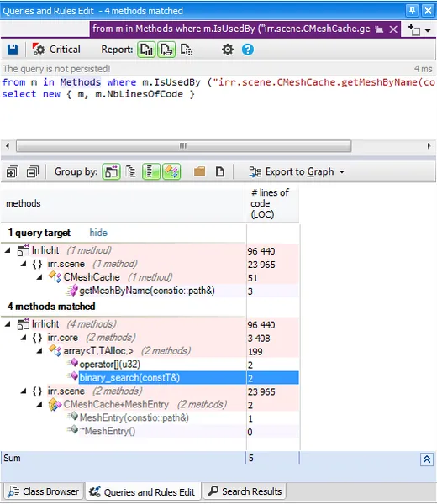Click the save query floppy disk icon
Viewport: 437px width, 504px height.
(13, 50)
